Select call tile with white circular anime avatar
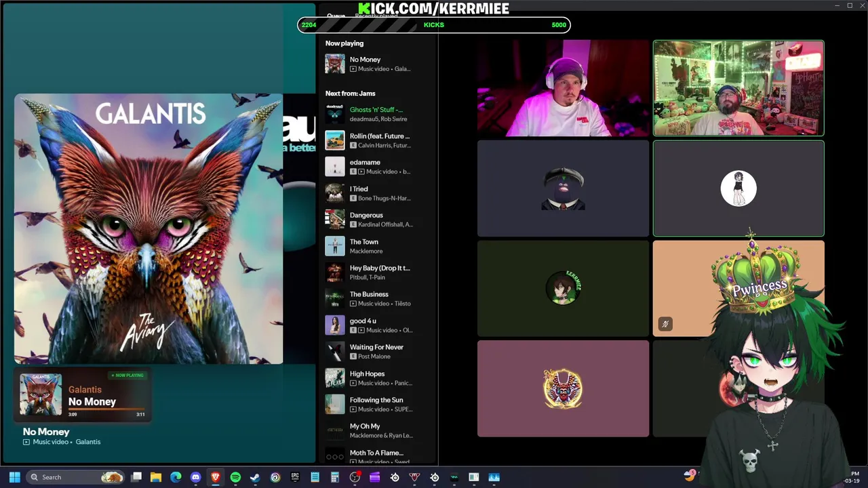868x488 pixels. coord(738,188)
